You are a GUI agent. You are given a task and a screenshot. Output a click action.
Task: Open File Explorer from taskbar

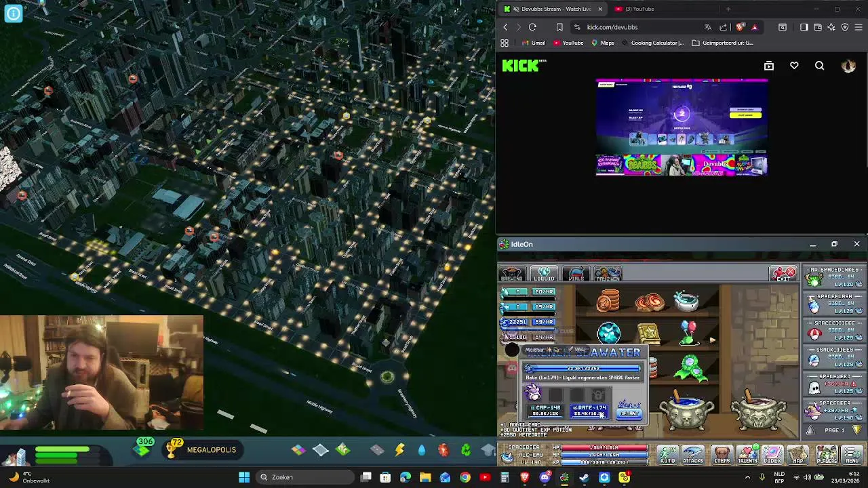(425, 477)
